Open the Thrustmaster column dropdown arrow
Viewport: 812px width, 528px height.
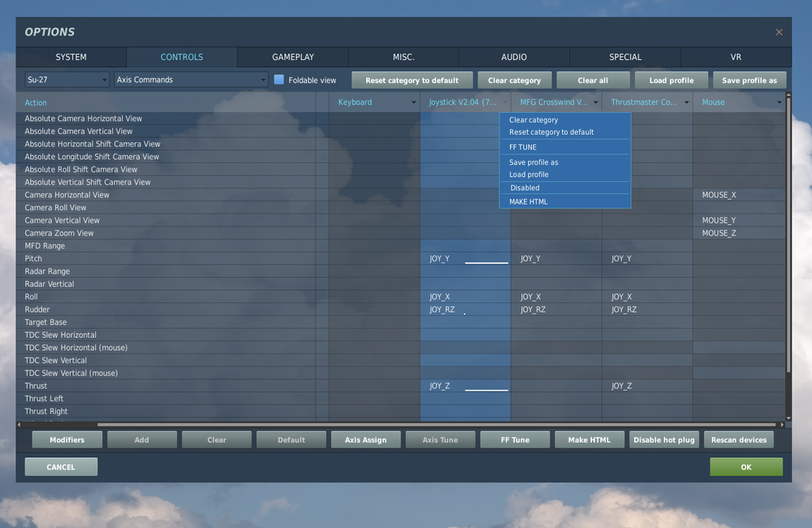687,102
